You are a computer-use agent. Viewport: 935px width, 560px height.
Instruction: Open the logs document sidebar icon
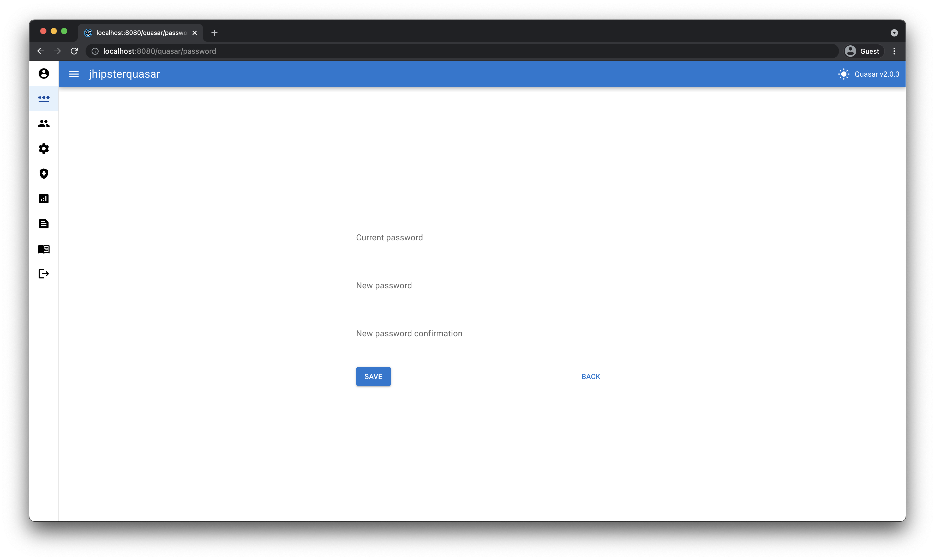44,224
